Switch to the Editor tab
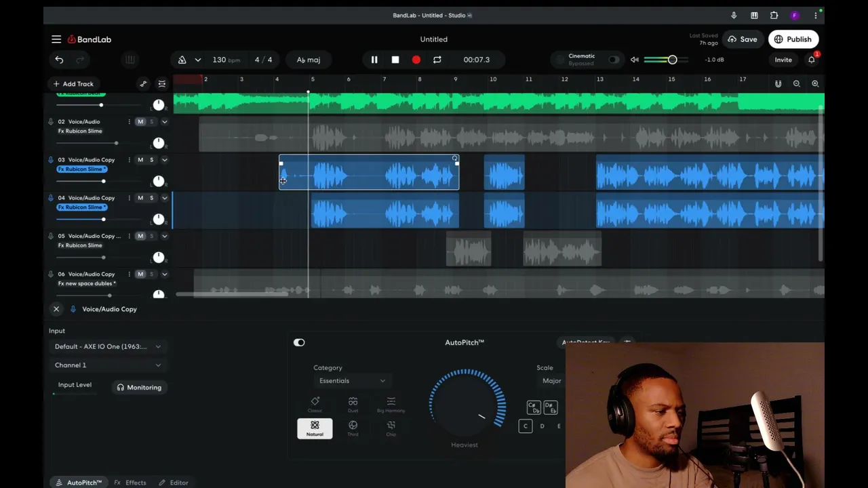Screen dimensions: 868x488 174,483
